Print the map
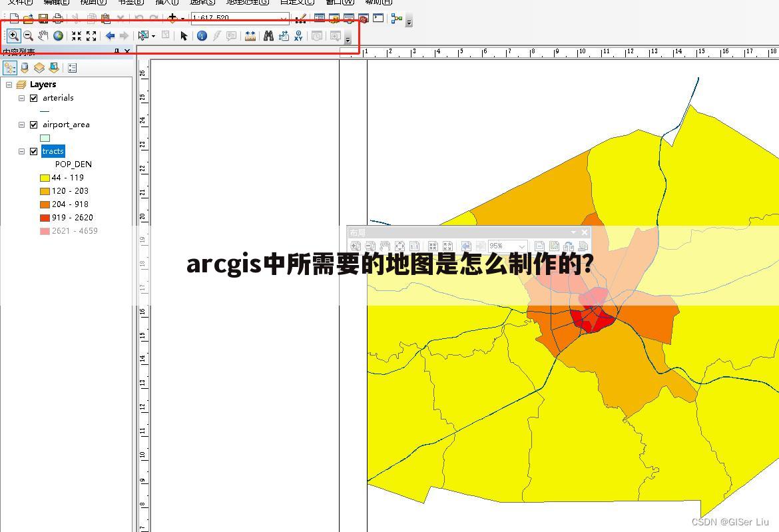The width and height of the screenshot is (779, 532). (58, 19)
